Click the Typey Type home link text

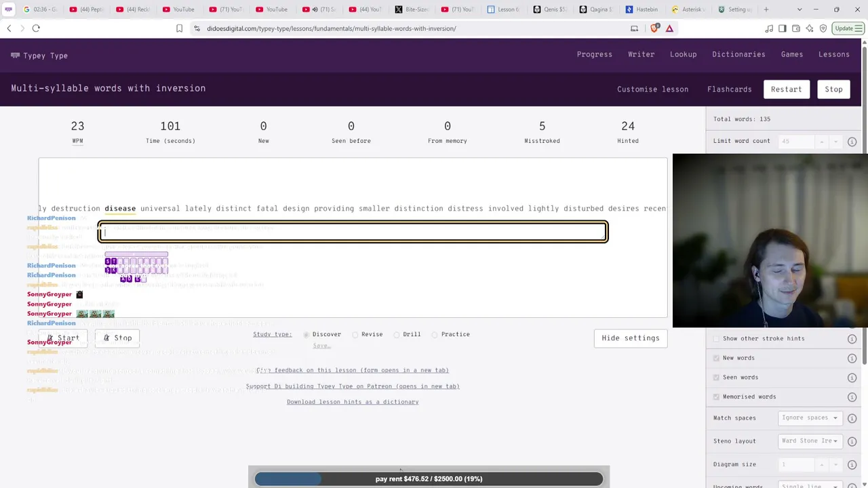[45, 56]
